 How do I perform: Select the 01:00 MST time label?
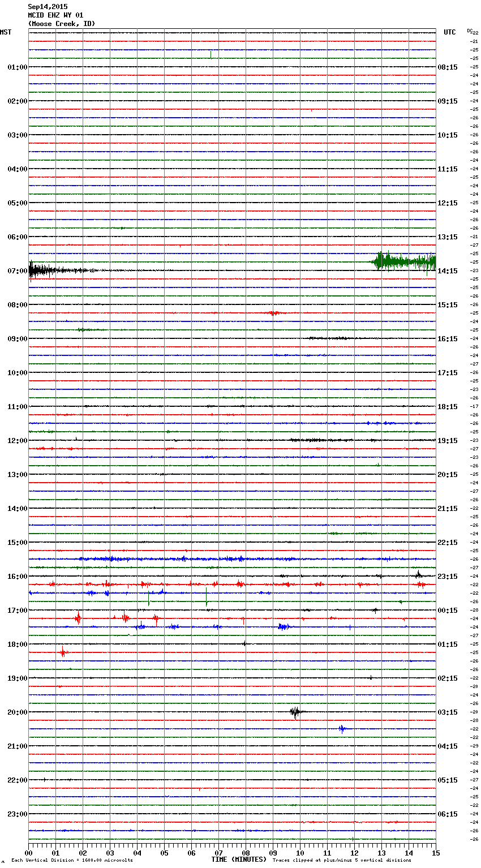[17, 67]
